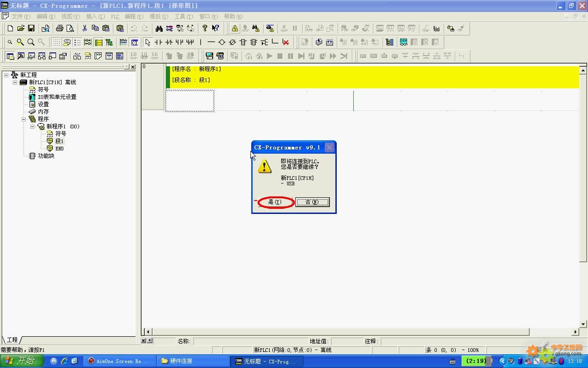
Task: Click the 是(Y) button in the dialog
Action: 275,202
